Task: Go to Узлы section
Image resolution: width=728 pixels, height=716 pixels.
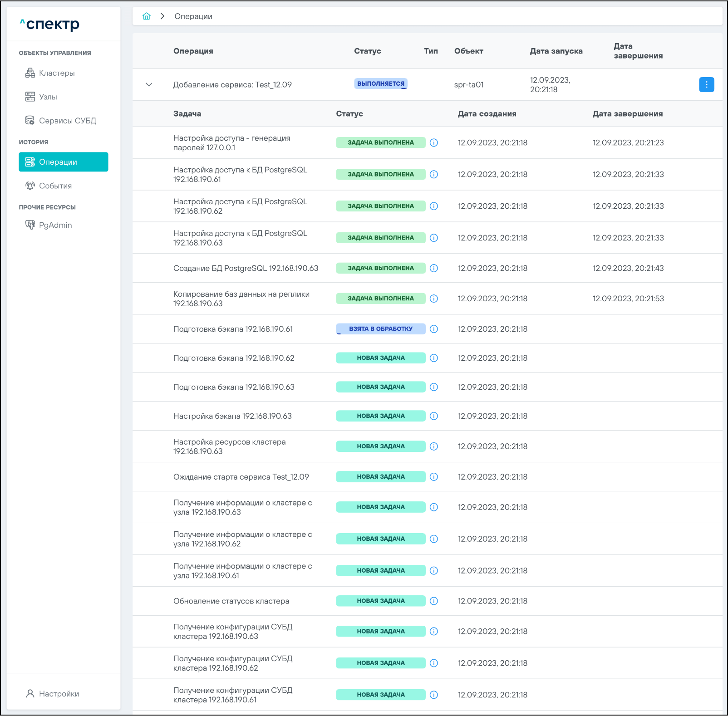Action: click(x=48, y=97)
